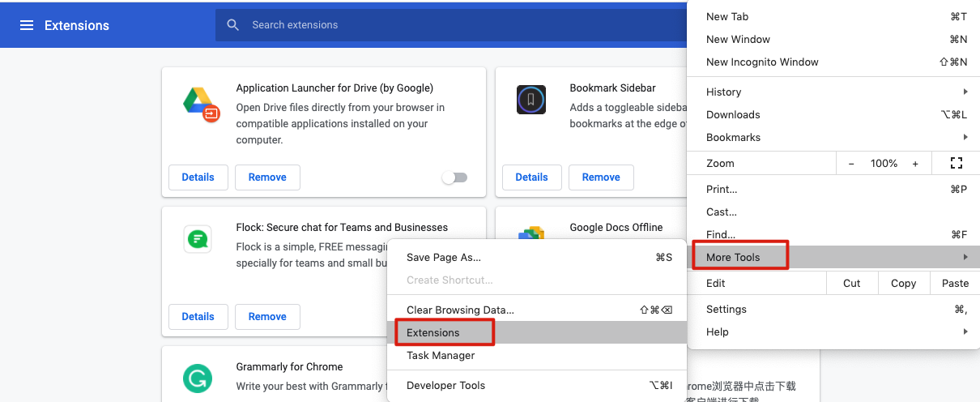The image size is (980, 402).
Task: Click the Application Launcher for Drive icon
Action: pyautogui.click(x=201, y=104)
